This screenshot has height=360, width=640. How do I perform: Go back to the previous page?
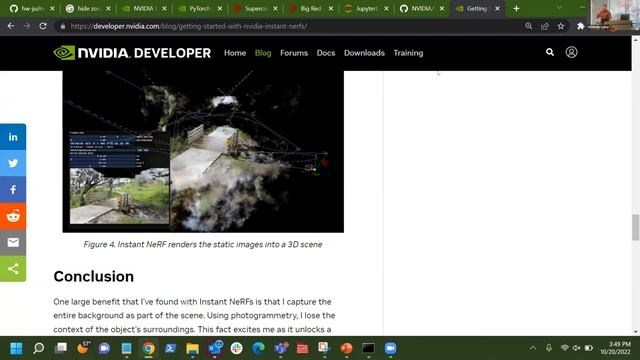click(11, 26)
